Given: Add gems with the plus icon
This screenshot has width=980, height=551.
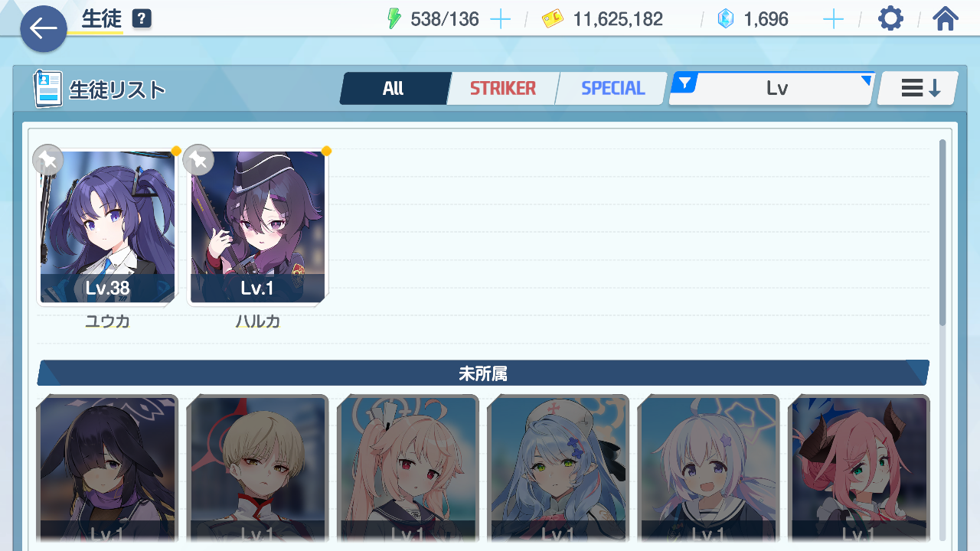Looking at the screenshot, I should pos(833,20).
